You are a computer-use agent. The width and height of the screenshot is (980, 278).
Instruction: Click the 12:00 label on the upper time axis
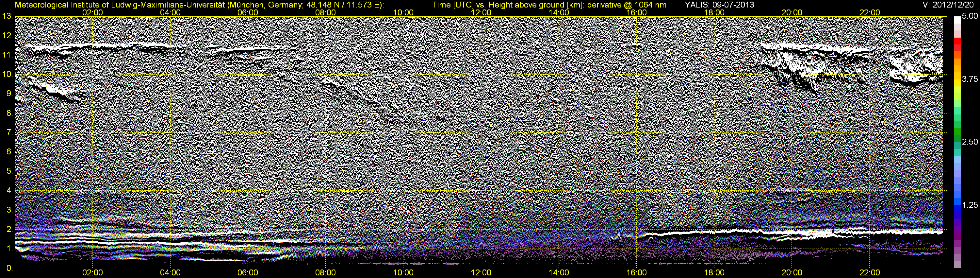(x=481, y=12)
